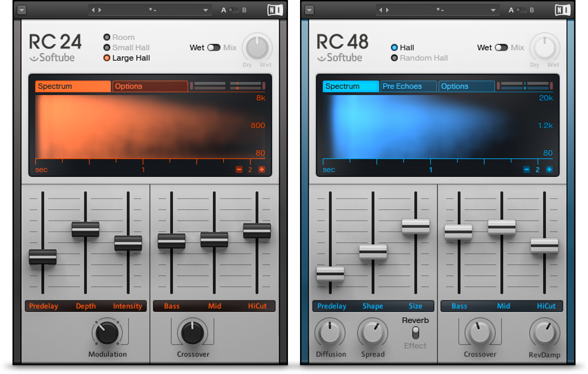The height and width of the screenshot is (374, 588).
Task: Switch to the Spectrum tab in RC 24
Action: click(73, 86)
